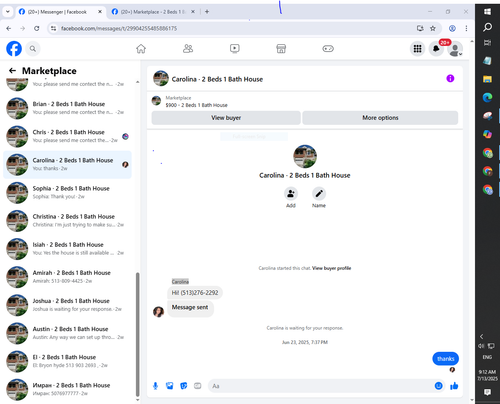Open Amirah's 2 Beds 1 Bath chat

tap(67, 277)
